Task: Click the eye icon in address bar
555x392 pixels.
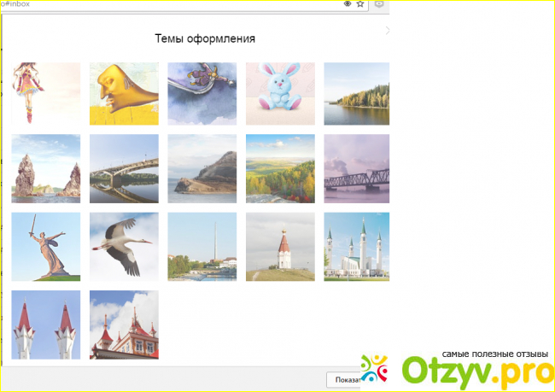Action: tap(348, 4)
